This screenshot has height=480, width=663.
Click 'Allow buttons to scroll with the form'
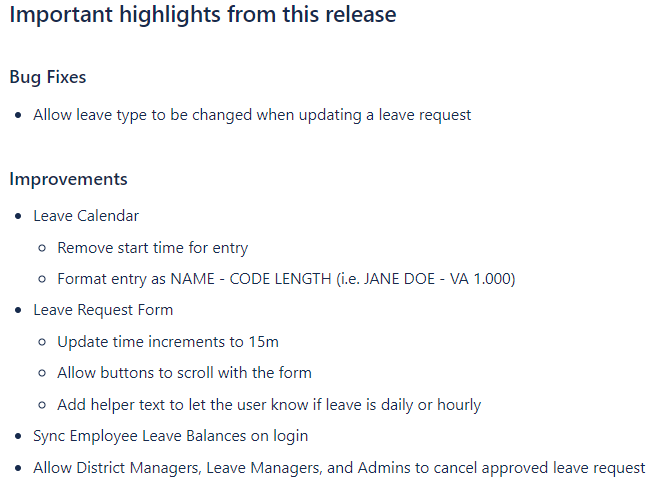[x=184, y=373]
